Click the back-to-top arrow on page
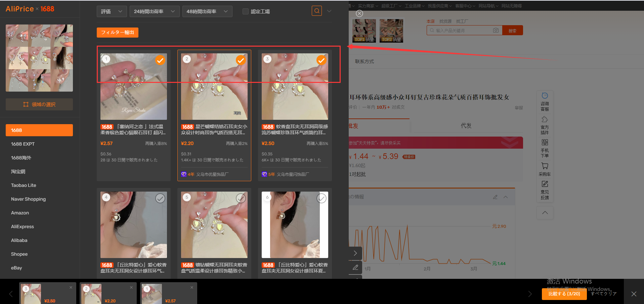The image size is (644, 304). [x=545, y=213]
